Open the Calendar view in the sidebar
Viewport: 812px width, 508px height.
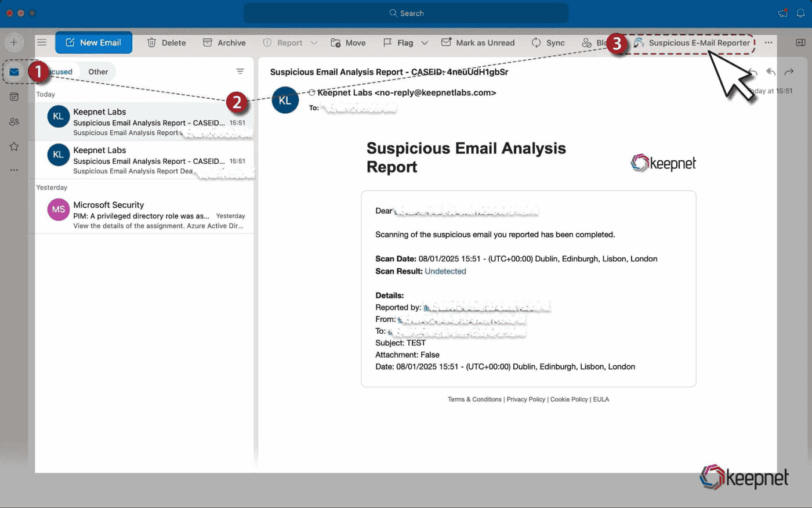(14, 96)
